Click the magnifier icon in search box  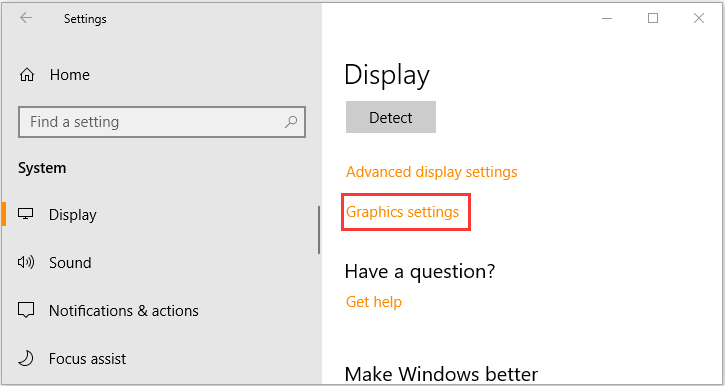[x=291, y=122]
